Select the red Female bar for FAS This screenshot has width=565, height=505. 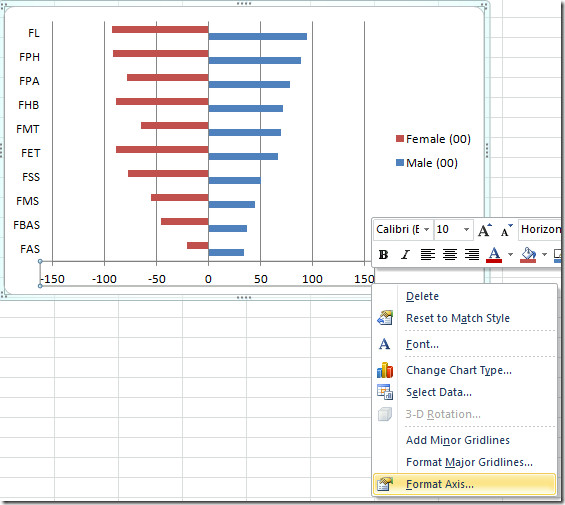coord(198,246)
